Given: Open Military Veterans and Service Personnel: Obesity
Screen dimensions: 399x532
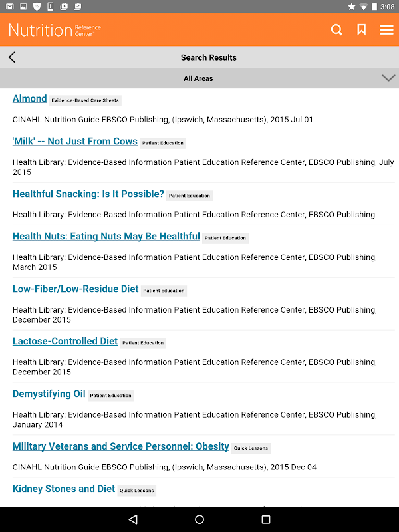Looking at the screenshot, I should tap(121, 447).
